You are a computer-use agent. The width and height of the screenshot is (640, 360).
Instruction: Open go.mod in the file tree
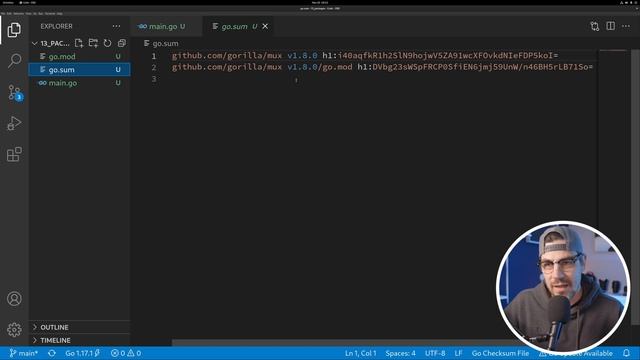(x=80, y=56)
